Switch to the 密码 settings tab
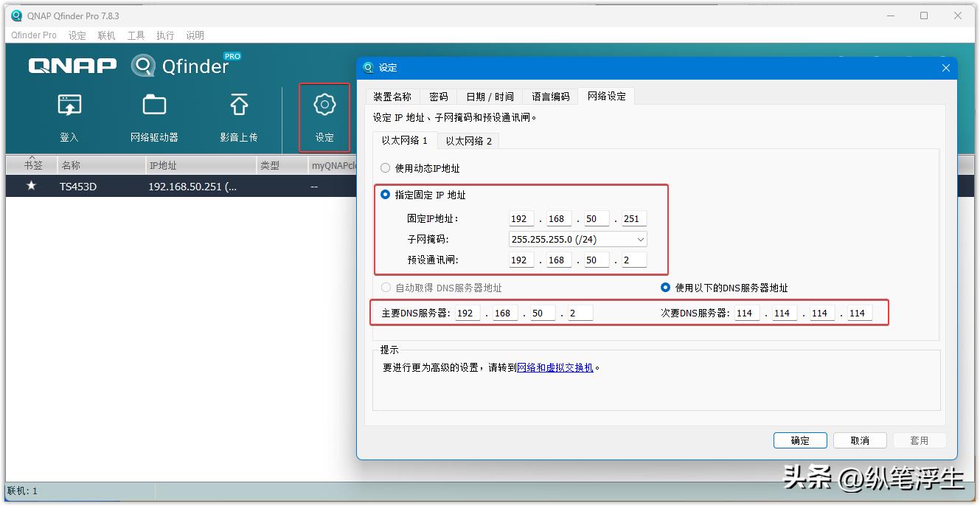The image size is (980, 506). click(439, 96)
